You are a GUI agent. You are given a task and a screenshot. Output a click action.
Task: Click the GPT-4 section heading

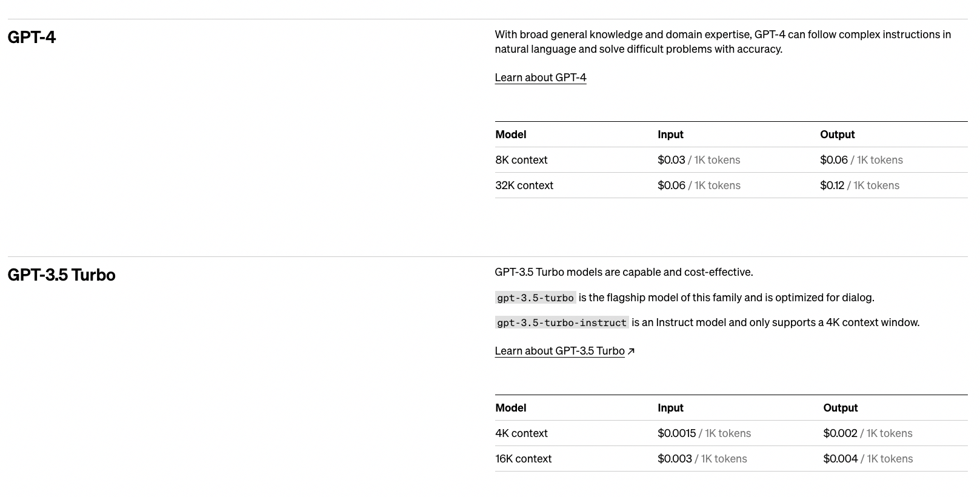[32, 37]
